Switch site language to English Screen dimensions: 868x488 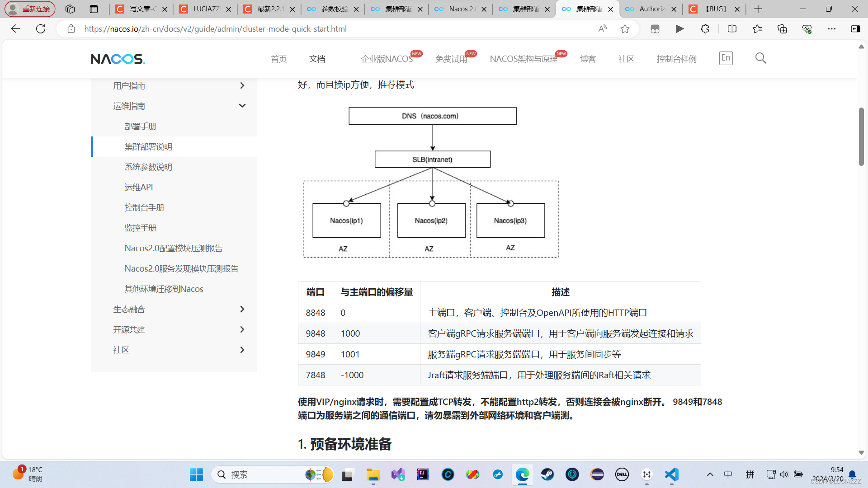click(x=726, y=58)
